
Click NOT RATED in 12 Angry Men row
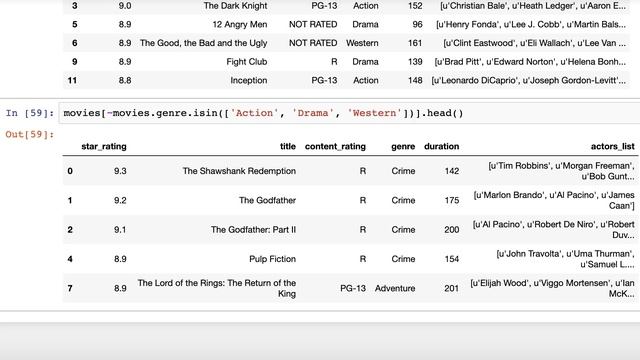[x=313, y=24]
